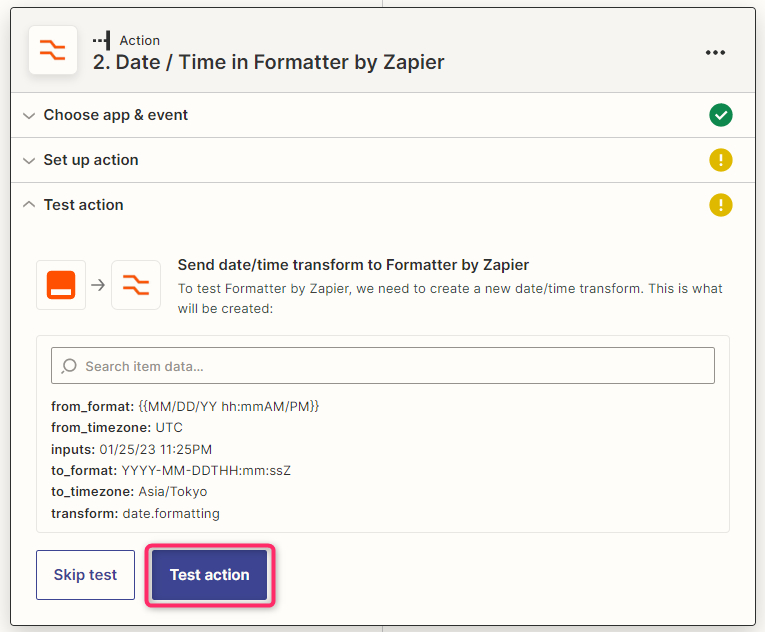Click the step title Date / Time in Formatter
765x632 pixels.
pyautogui.click(x=268, y=62)
